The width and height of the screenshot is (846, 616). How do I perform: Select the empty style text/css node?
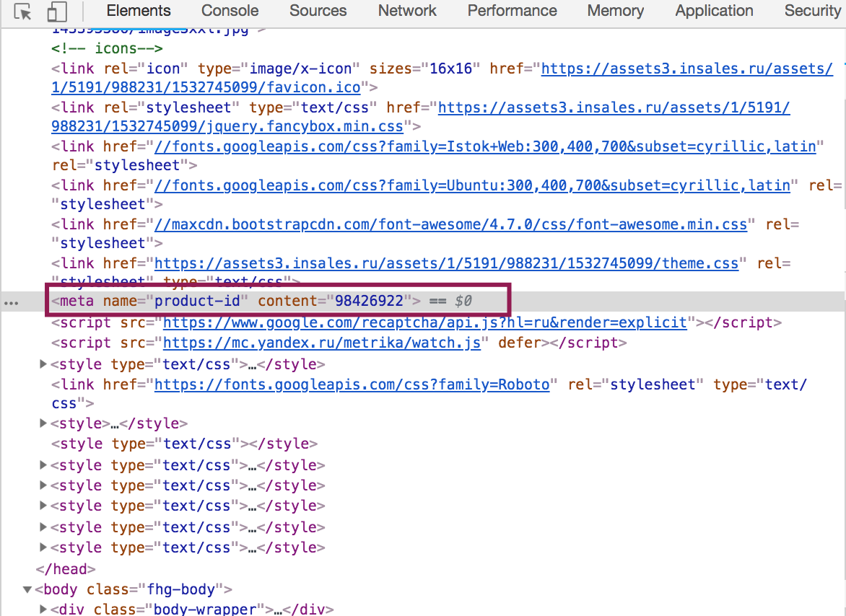(x=184, y=444)
